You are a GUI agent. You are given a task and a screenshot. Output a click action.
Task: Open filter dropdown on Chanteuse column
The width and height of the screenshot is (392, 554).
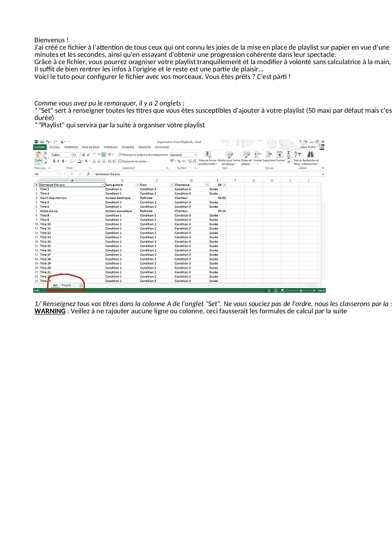[x=207, y=185]
